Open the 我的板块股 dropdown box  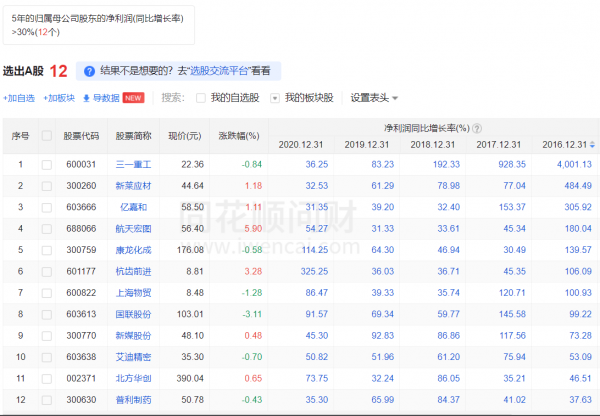coord(275,98)
